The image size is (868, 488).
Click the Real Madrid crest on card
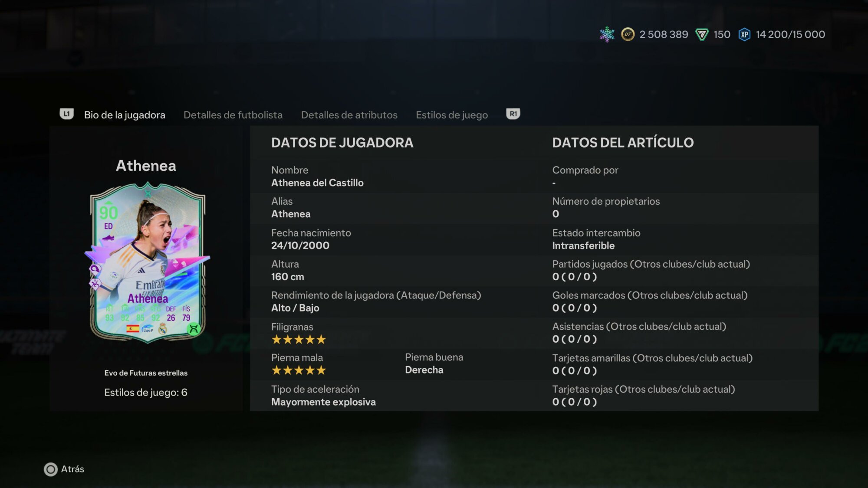163,329
